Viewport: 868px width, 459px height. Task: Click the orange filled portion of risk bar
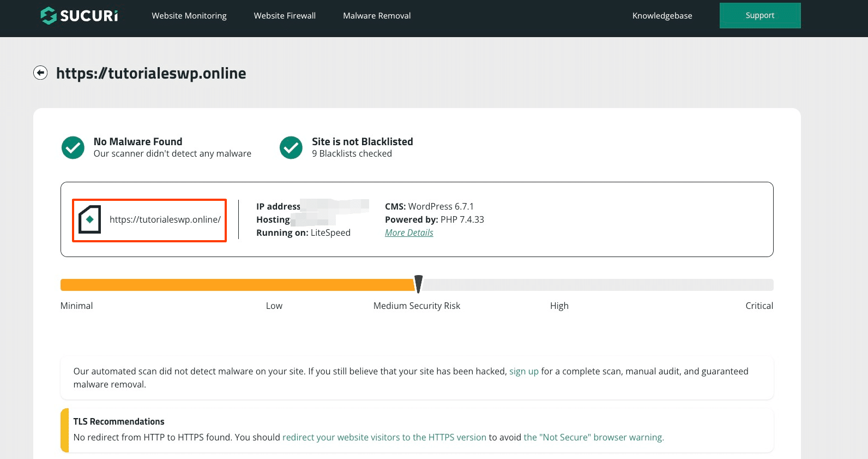tap(237, 285)
